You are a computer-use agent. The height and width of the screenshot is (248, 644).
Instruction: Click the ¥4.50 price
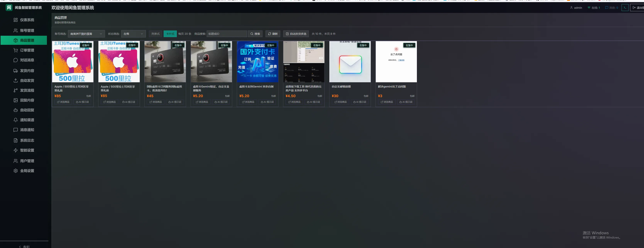point(290,96)
